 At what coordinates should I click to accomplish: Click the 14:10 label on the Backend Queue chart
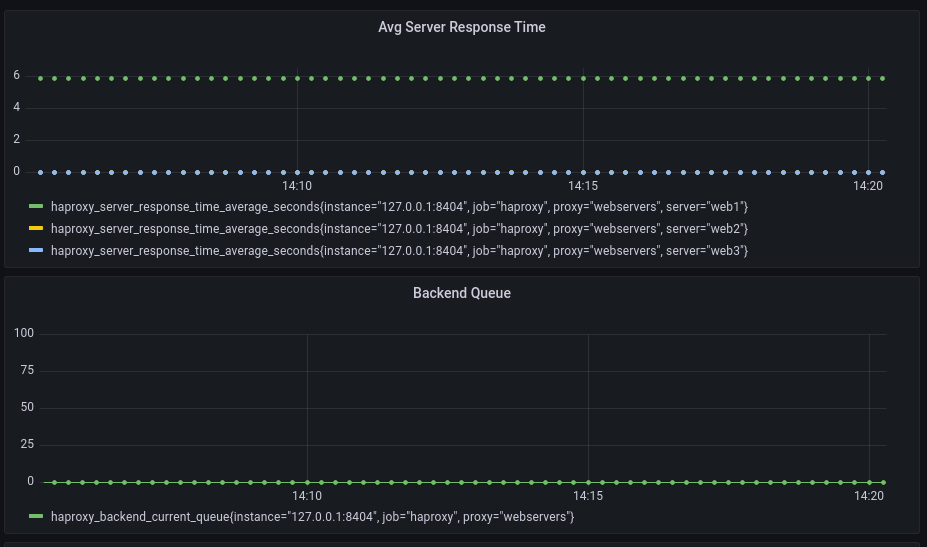(x=307, y=496)
